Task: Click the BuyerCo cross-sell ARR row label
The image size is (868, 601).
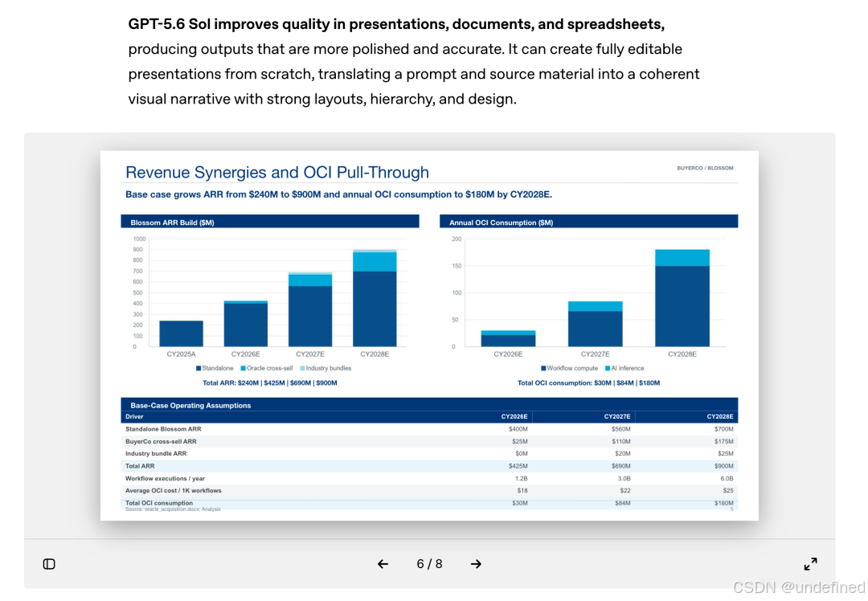Action: 161,442
